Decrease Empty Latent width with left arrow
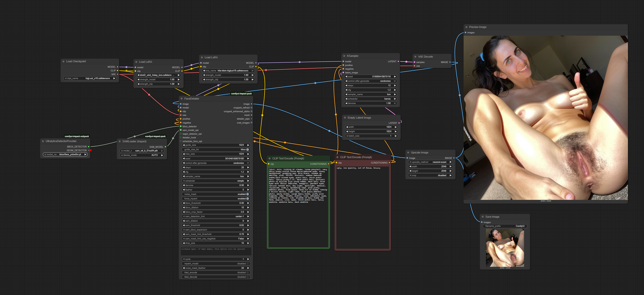The width and height of the screenshot is (644, 295). (x=347, y=127)
